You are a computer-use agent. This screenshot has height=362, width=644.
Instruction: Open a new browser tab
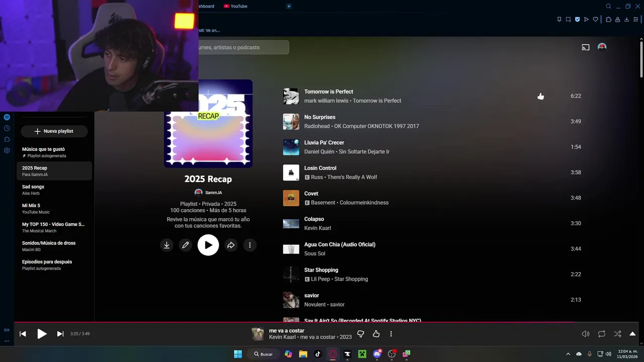pyautogui.click(x=289, y=6)
